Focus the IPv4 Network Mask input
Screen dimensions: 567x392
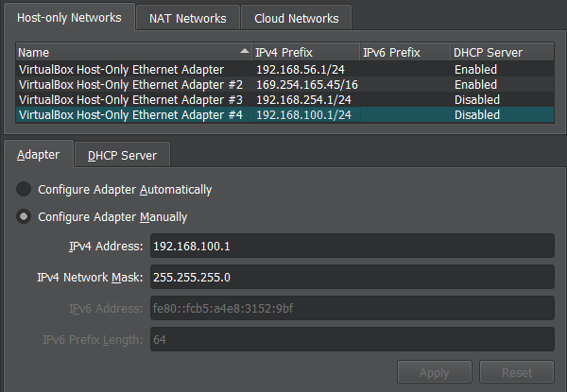[350, 278]
